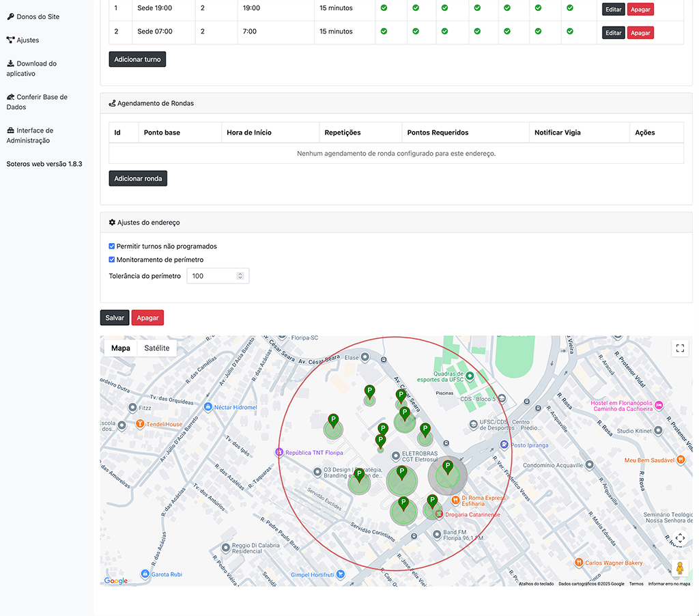Open Ajustes in the sidebar
The image size is (699, 616).
coord(27,40)
